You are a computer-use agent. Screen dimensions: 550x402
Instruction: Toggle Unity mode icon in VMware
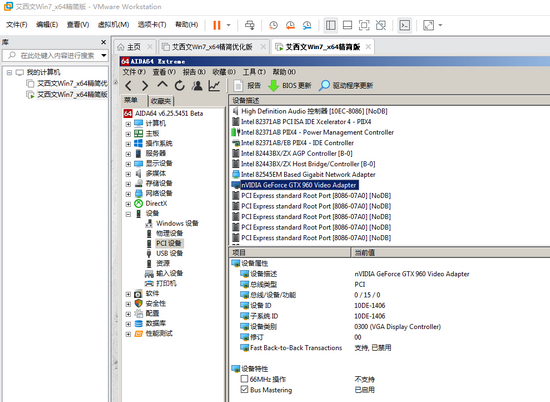pos(381,25)
